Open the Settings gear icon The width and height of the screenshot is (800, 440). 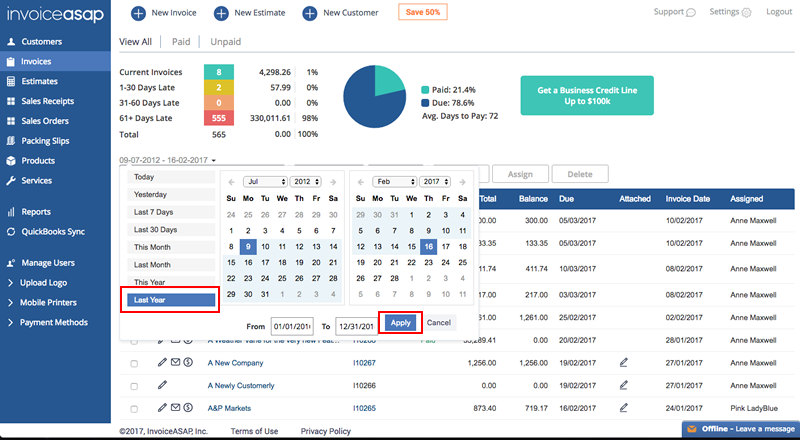[x=746, y=13]
